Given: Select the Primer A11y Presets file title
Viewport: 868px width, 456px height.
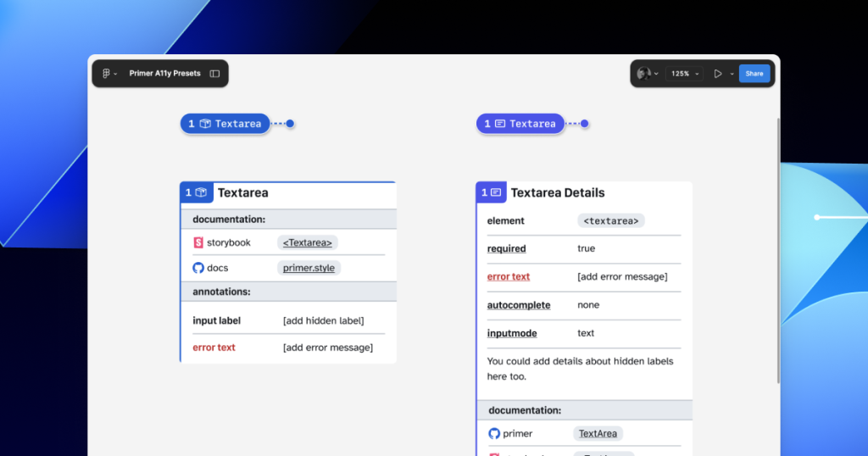Looking at the screenshot, I should point(164,74).
